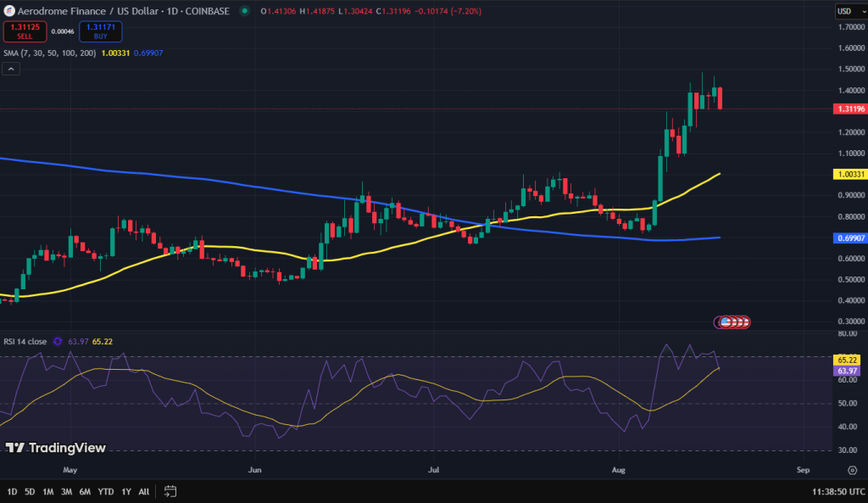Open chart axis settings gear
The image size is (868, 503).
852,470
